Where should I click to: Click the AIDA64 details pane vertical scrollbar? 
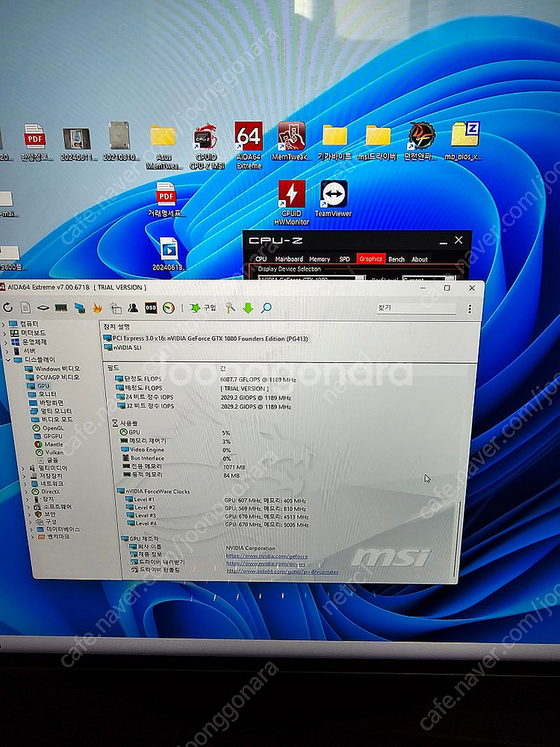458,539
